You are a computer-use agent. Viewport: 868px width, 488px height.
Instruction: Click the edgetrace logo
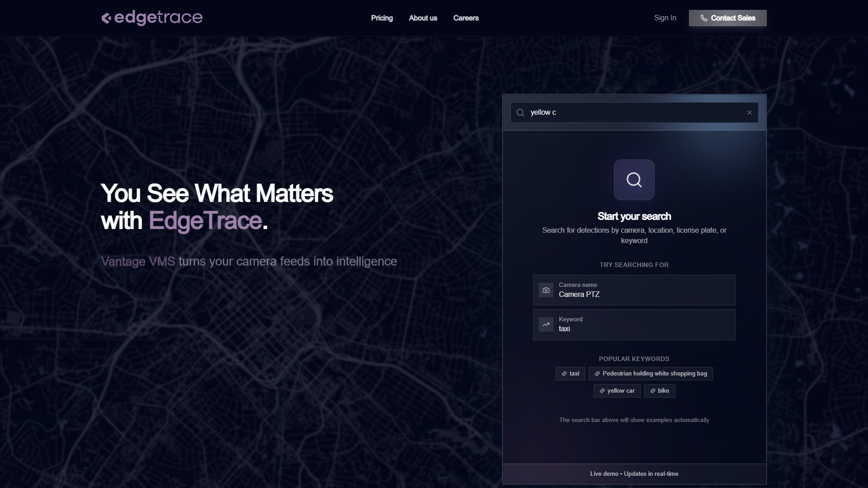152,18
